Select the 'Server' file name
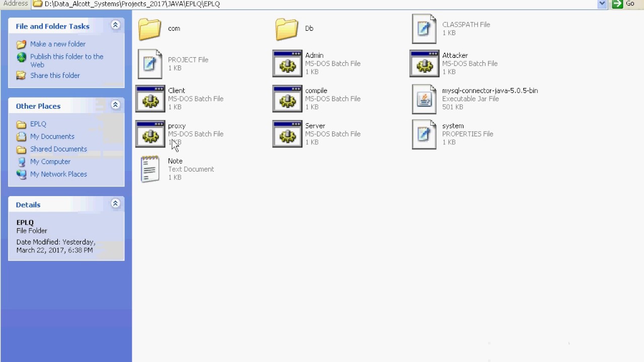 pos(315,126)
